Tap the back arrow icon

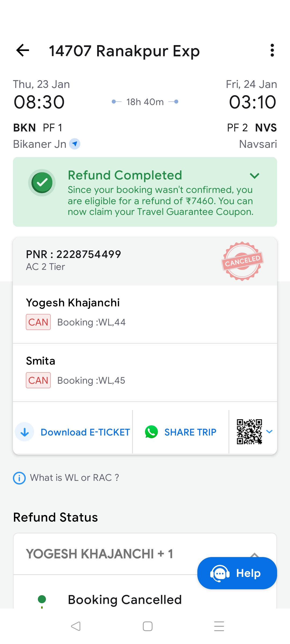tap(23, 50)
